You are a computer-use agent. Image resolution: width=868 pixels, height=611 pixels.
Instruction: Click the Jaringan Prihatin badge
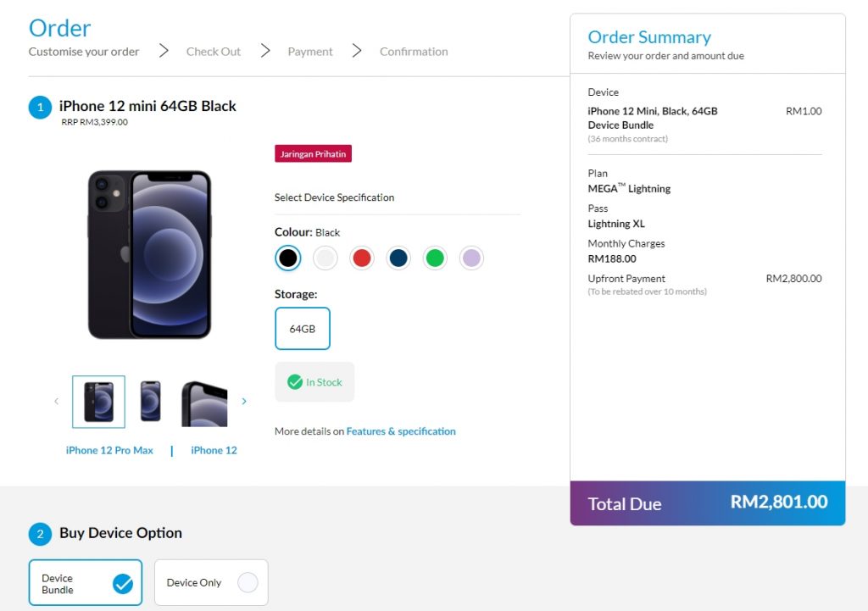tap(313, 154)
